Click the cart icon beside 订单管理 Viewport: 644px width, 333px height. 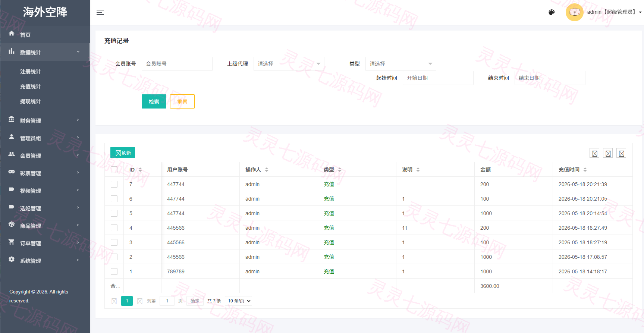pyautogui.click(x=12, y=242)
